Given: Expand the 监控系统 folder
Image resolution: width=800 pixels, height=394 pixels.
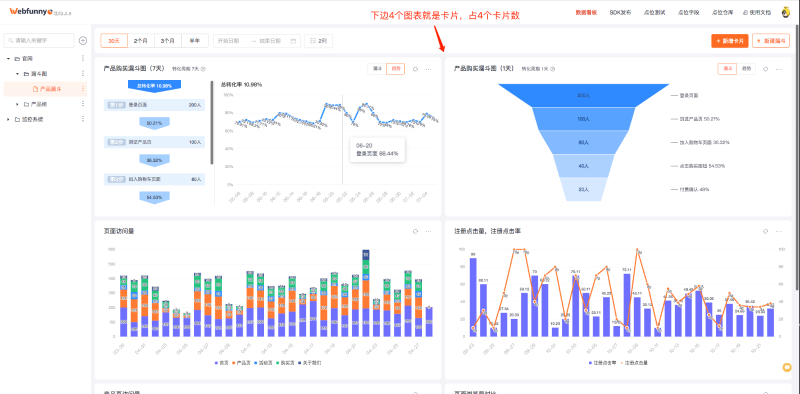Looking at the screenshot, I should pyautogui.click(x=8, y=119).
